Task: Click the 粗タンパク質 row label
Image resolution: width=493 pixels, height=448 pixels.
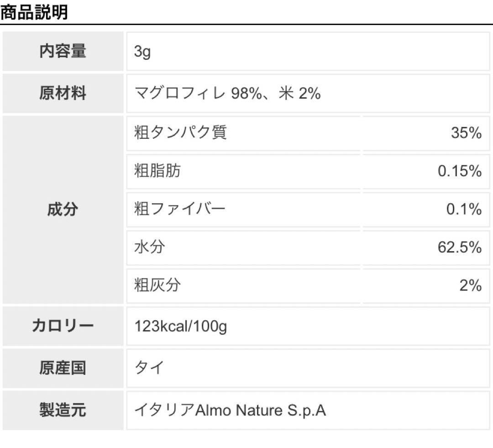Action: tap(180, 132)
